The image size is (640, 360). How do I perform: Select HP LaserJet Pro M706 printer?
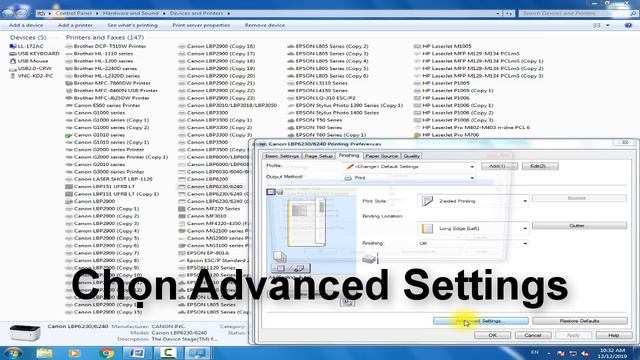click(x=446, y=135)
